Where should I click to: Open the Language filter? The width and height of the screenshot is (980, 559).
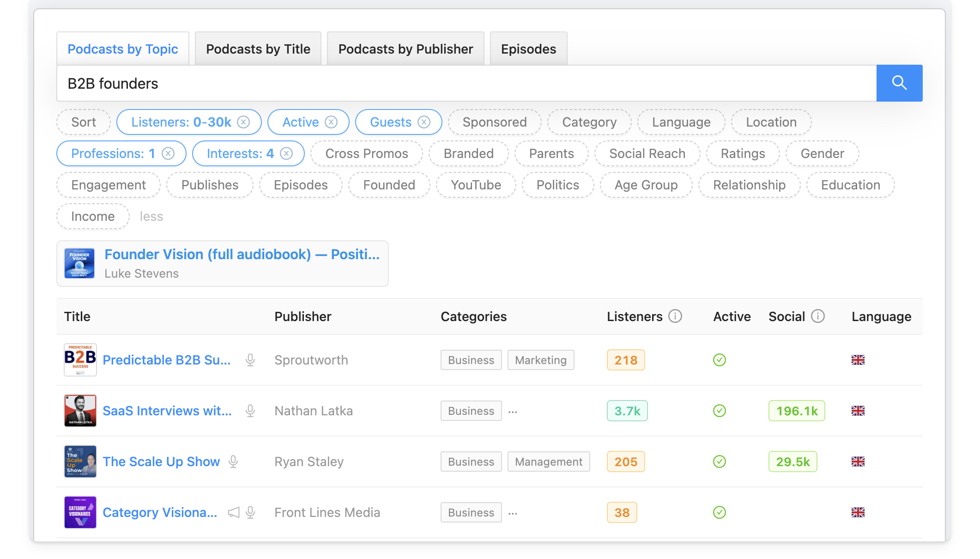(681, 122)
